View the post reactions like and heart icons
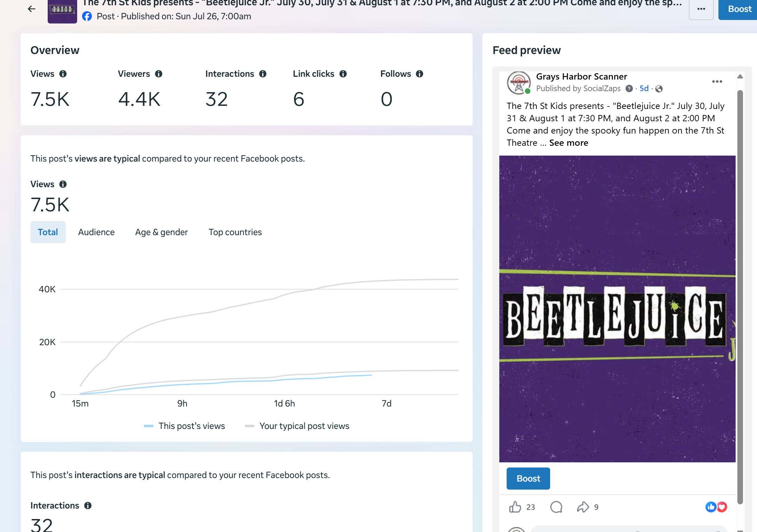Image resolution: width=757 pixels, height=532 pixels. 716,507
